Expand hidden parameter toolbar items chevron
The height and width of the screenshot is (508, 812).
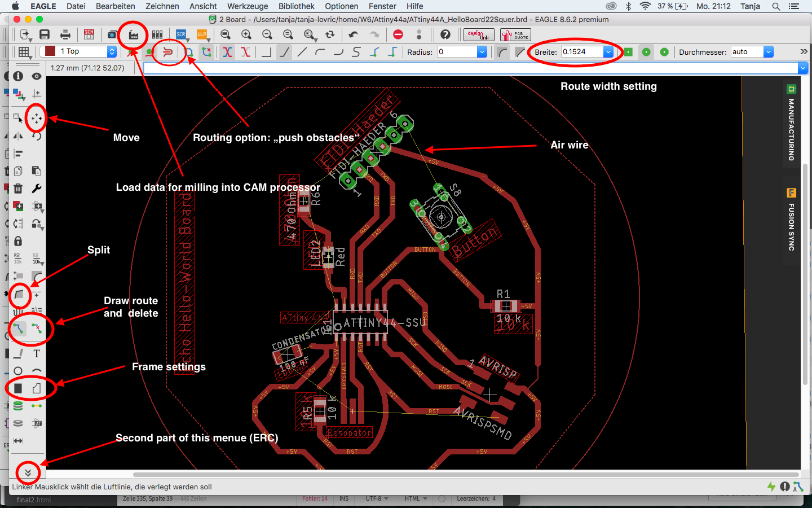pyautogui.click(x=804, y=52)
